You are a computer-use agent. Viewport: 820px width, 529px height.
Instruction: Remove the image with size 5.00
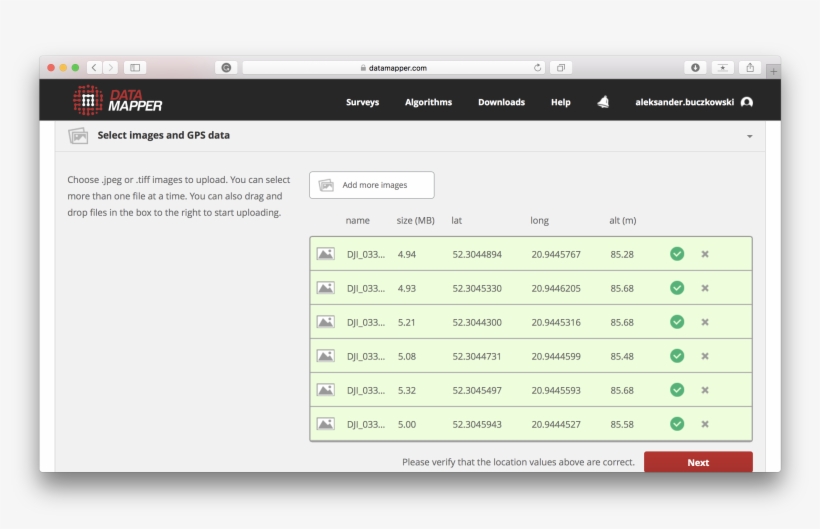[705, 424]
